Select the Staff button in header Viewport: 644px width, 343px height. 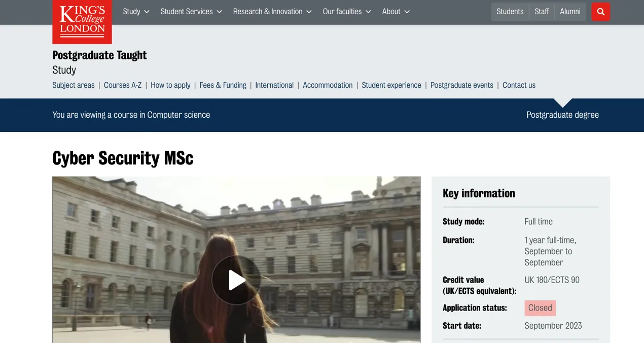(542, 12)
